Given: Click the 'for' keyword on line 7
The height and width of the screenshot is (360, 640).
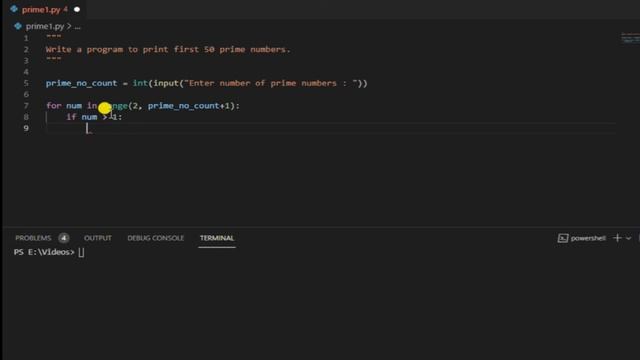Looking at the screenshot, I should (x=53, y=106).
